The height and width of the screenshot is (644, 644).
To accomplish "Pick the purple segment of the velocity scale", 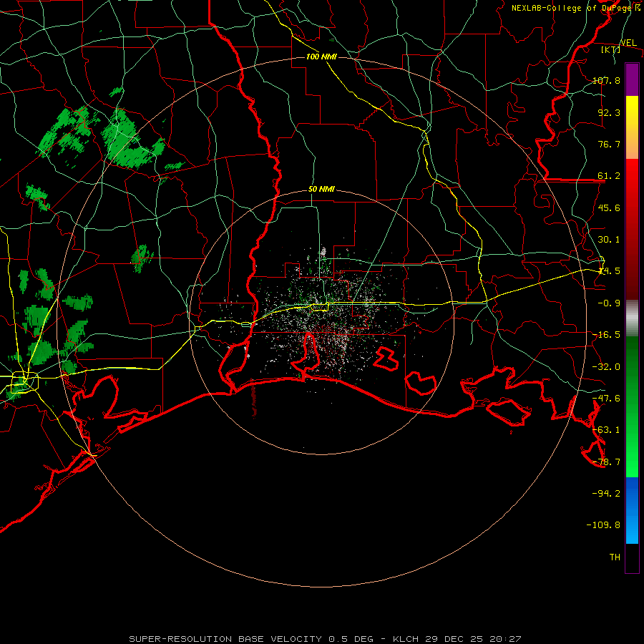I will click(x=632, y=79).
